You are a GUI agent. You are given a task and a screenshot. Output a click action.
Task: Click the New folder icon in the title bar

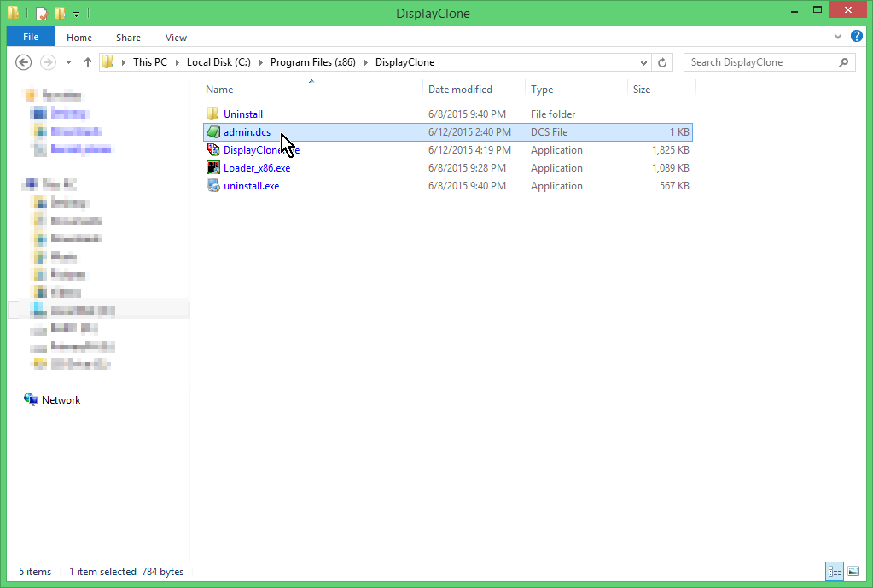60,13
